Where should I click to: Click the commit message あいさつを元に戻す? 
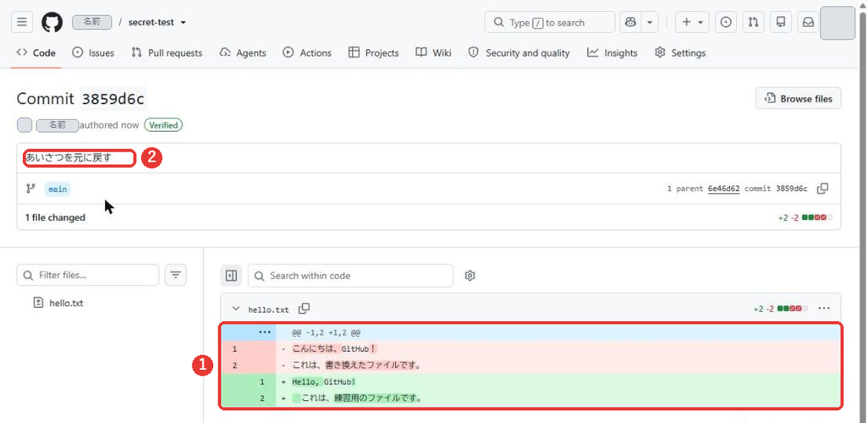tap(69, 158)
